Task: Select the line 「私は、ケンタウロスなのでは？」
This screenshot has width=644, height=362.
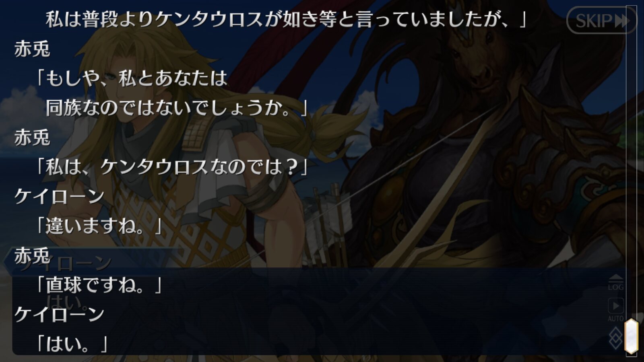Action: [171, 167]
